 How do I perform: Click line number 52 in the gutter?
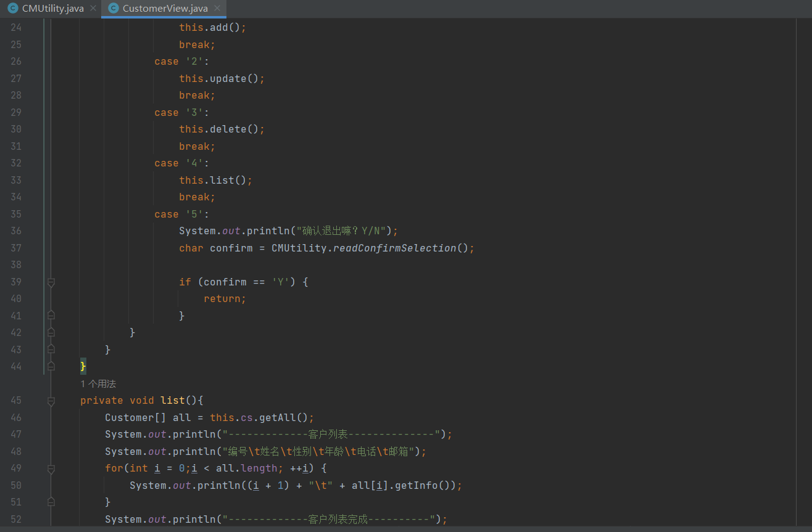[16, 520]
